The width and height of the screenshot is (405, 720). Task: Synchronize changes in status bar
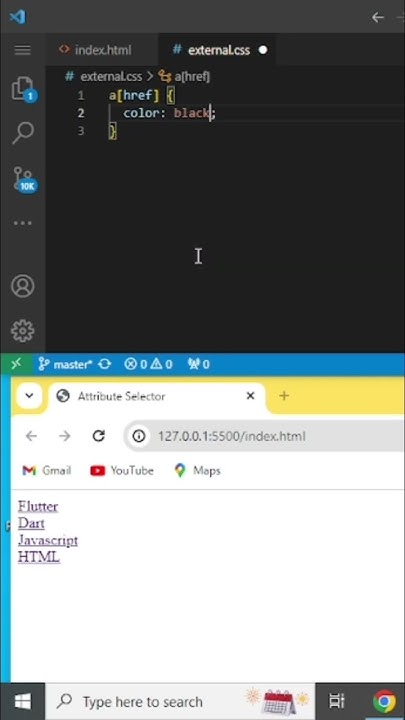click(105, 365)
